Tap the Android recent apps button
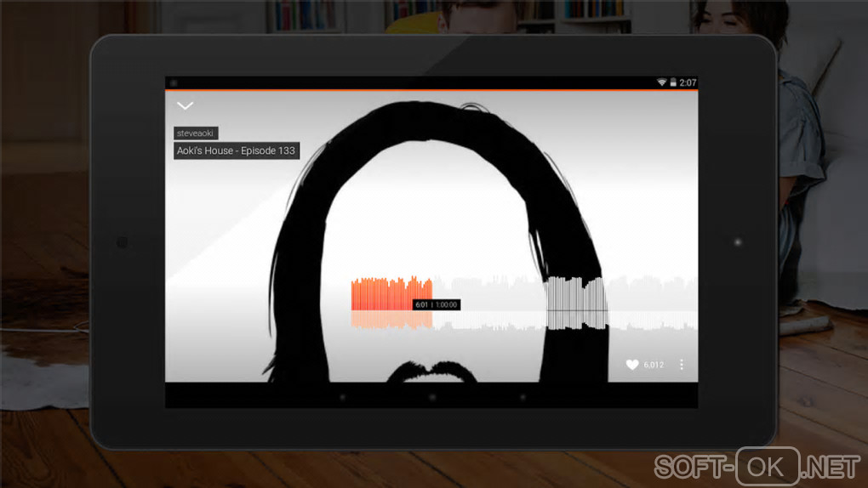This screenshot has height=488, width=868. [523, 397]
